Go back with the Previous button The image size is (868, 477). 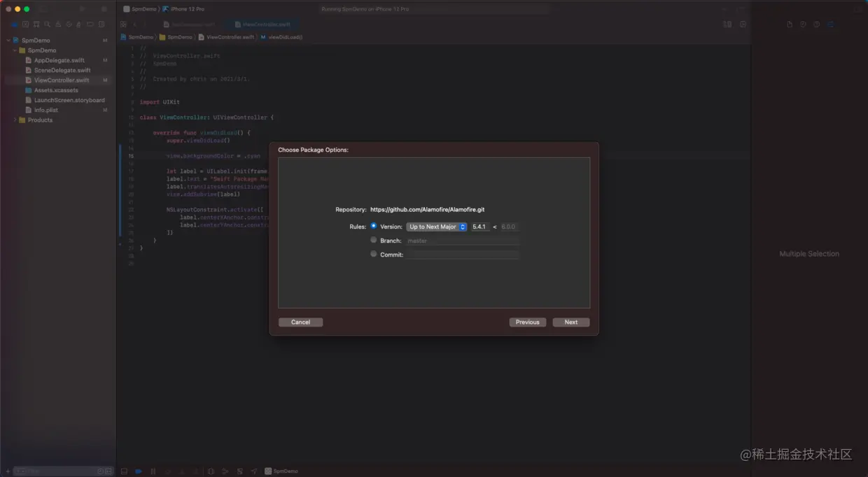(528, 322)
